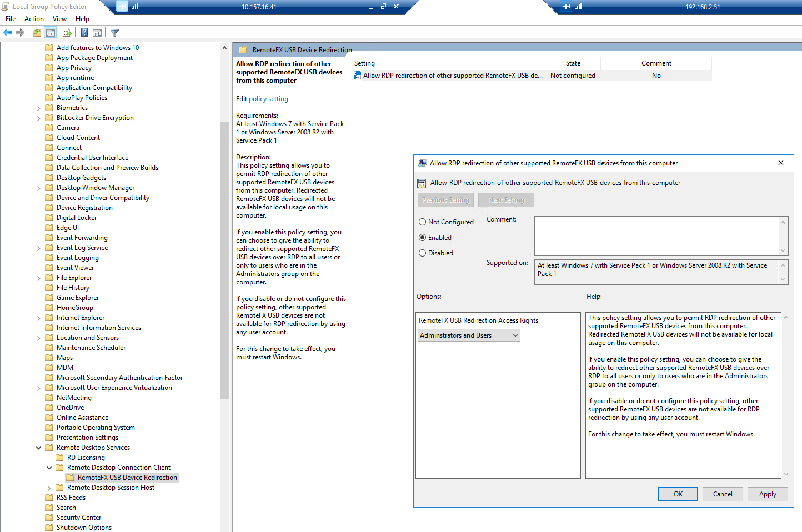802x532 pixels.
Task: Click the 'policy setting' edit link
Action: (269, 99)
